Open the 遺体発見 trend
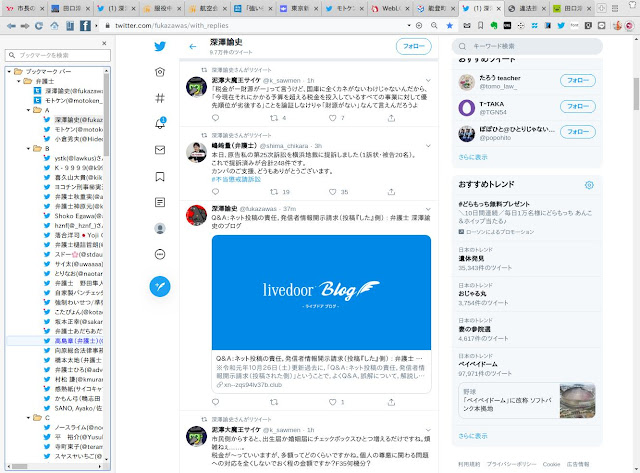Viewport: 640px width, 473px height. 472,258
